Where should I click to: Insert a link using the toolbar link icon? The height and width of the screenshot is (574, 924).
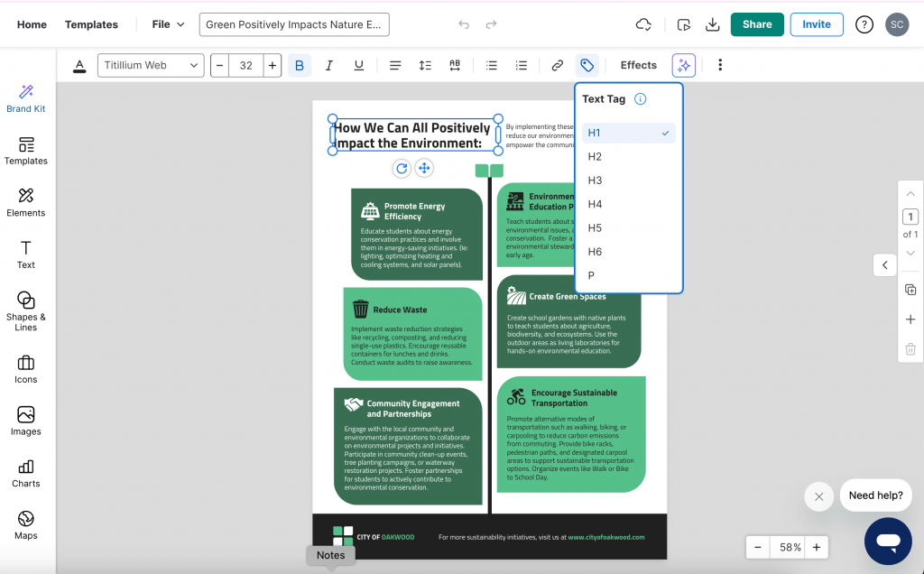click(558, 64)
